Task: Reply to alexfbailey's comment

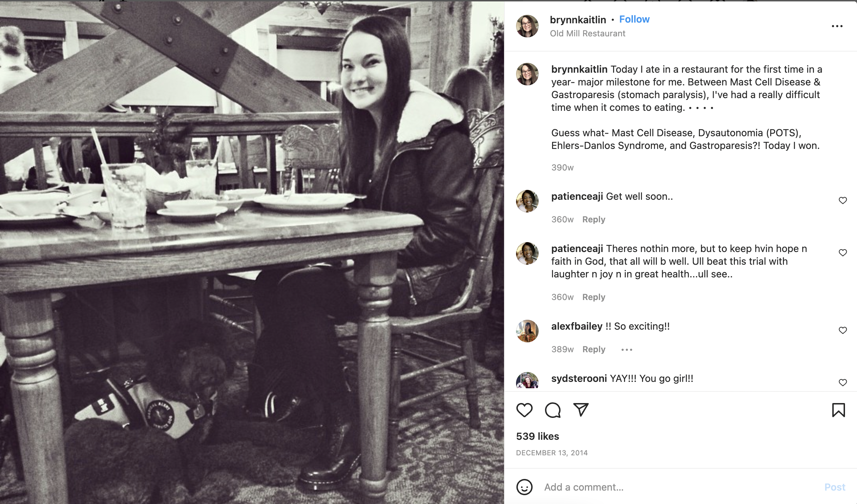Action: [594, 349]
